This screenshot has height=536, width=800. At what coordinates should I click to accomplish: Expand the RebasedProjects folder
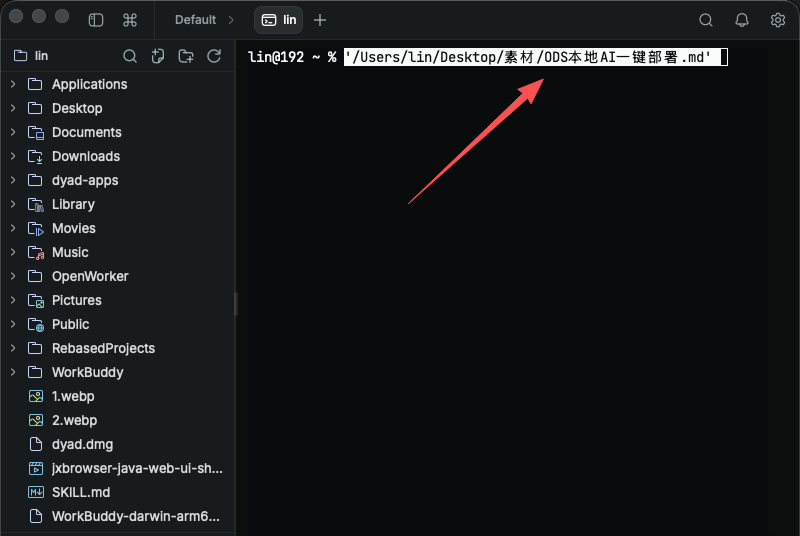[x=13, y=348]
